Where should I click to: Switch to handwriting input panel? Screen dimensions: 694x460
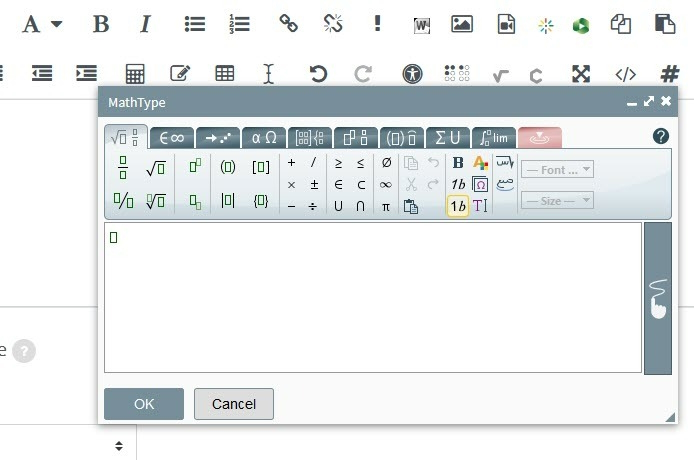pyautogui.click(x=658, y=298)
